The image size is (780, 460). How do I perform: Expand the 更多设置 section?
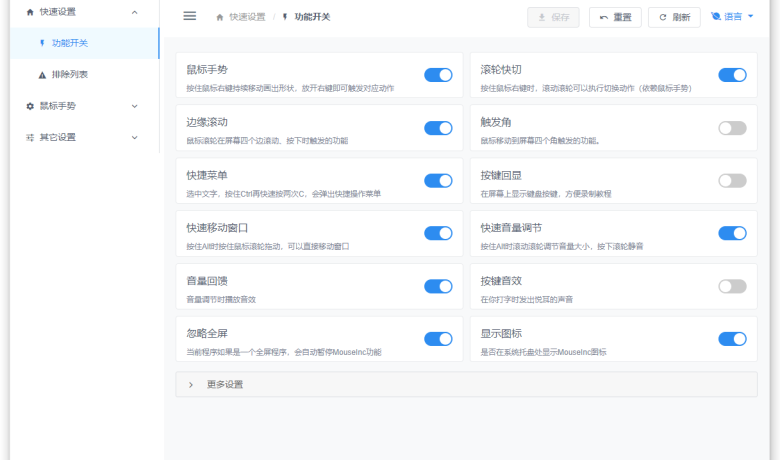click(190, 384)
